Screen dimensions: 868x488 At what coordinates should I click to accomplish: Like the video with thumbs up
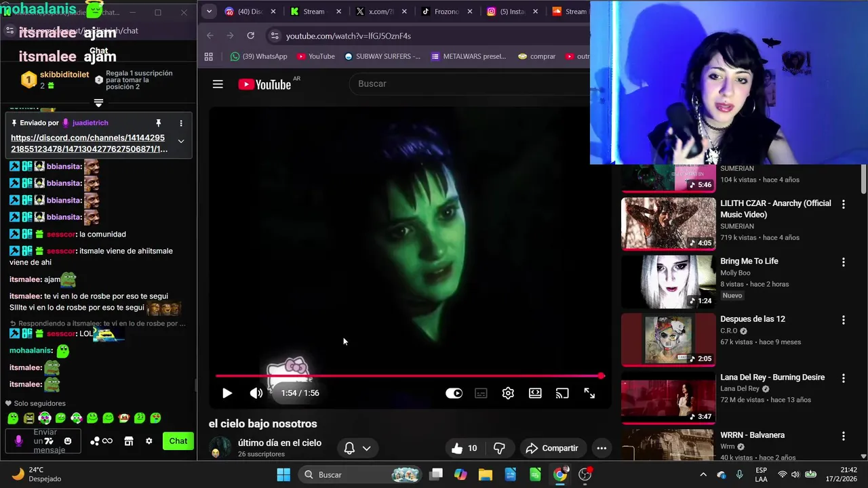coord(465,448)
